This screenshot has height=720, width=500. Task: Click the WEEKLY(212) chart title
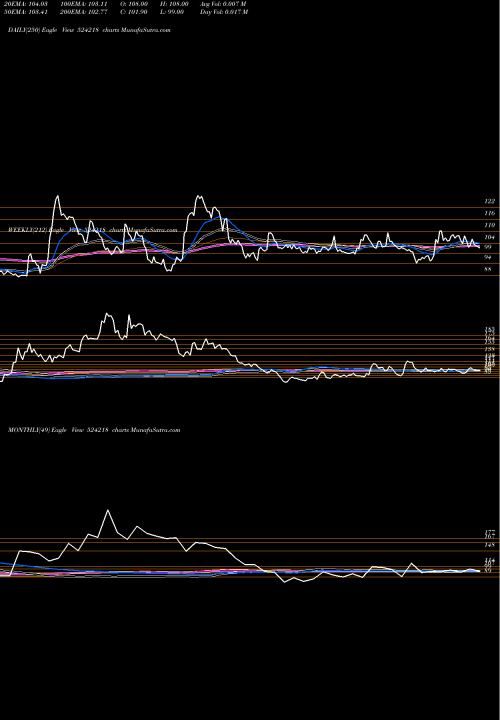93,230
